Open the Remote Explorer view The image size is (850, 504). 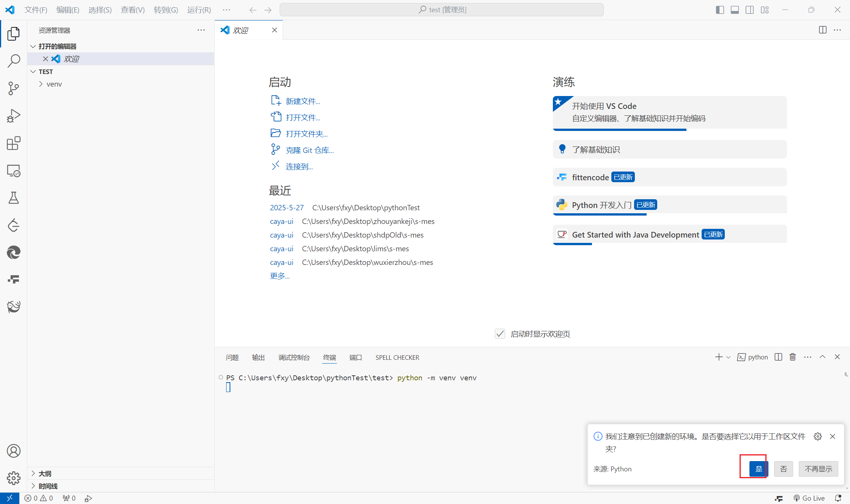coord(14,171)
